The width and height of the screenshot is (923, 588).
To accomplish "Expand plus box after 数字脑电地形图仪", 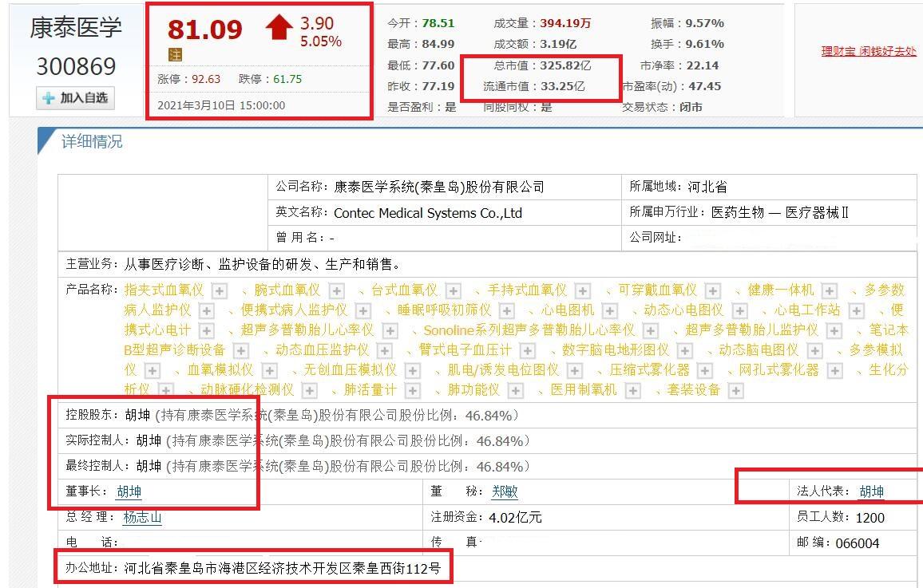I will (684, 351).
